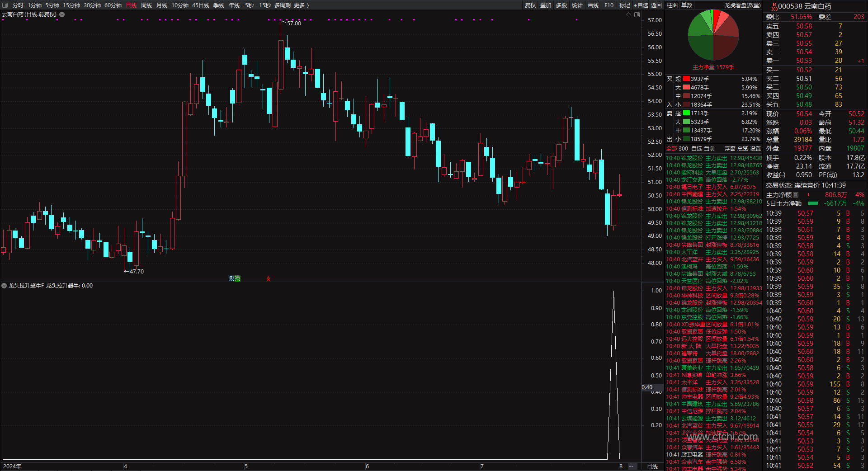Toggle 单数 order count mode
This screenshot has height=471, width=868.
[x=687, y=5]
